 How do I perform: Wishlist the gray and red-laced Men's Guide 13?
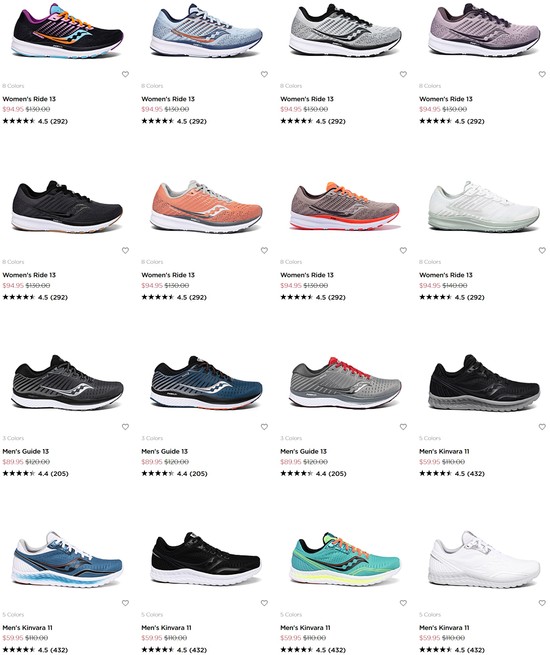click(x=403, y=427)
